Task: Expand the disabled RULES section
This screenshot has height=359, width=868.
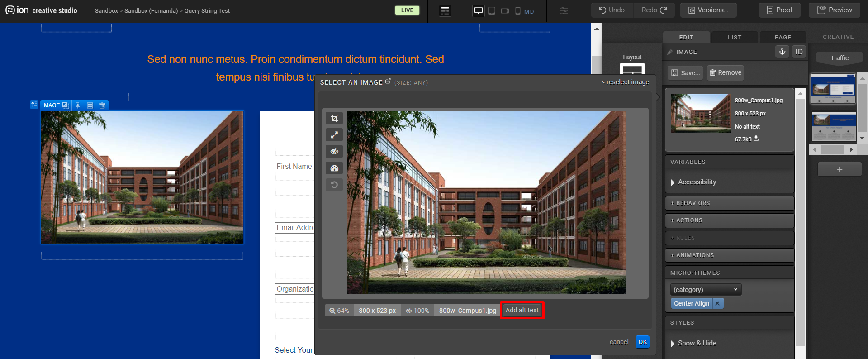Action: (x=729, y=238)
